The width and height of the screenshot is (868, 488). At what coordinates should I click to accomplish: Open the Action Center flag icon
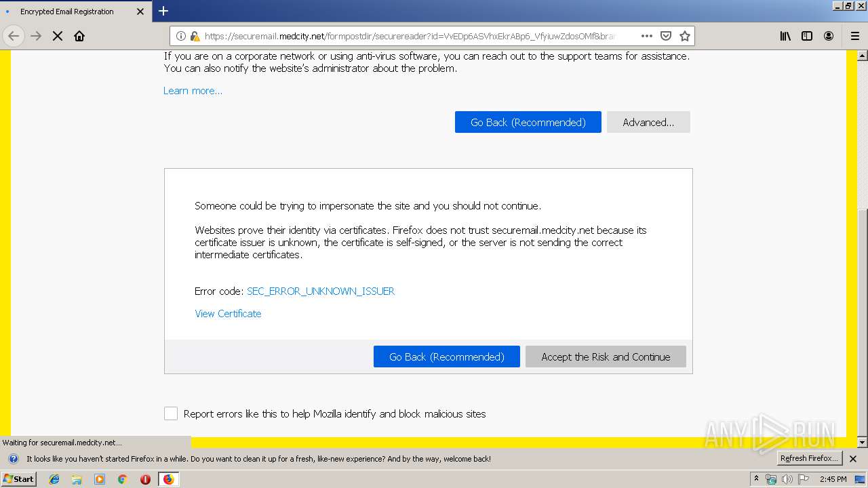(x=804, y=479)
